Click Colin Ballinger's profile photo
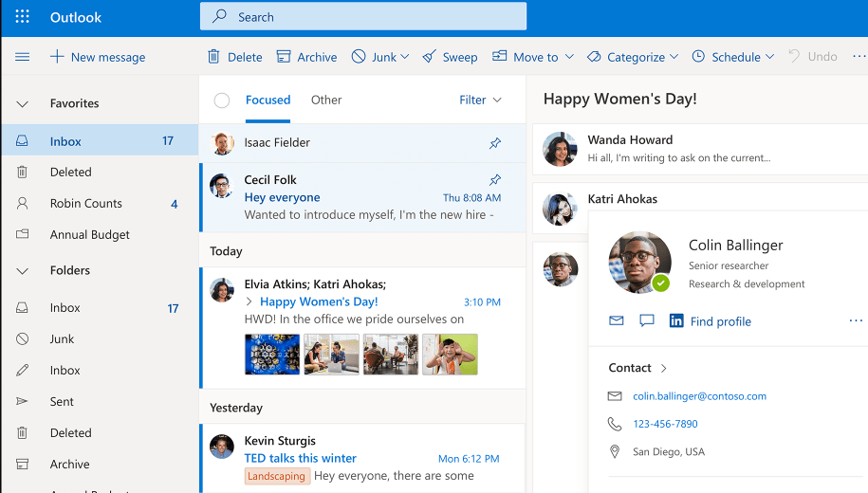868x493 pixels. coord(640,263)
